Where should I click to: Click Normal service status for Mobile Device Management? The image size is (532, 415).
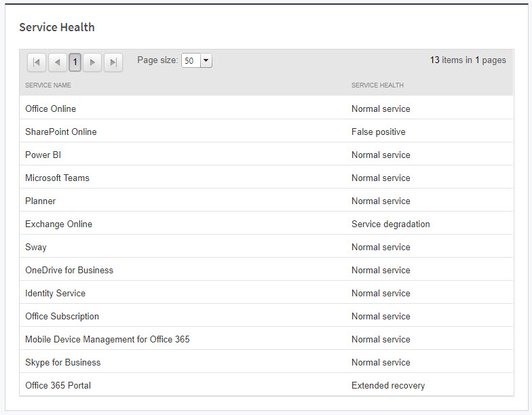pos(381,339)
